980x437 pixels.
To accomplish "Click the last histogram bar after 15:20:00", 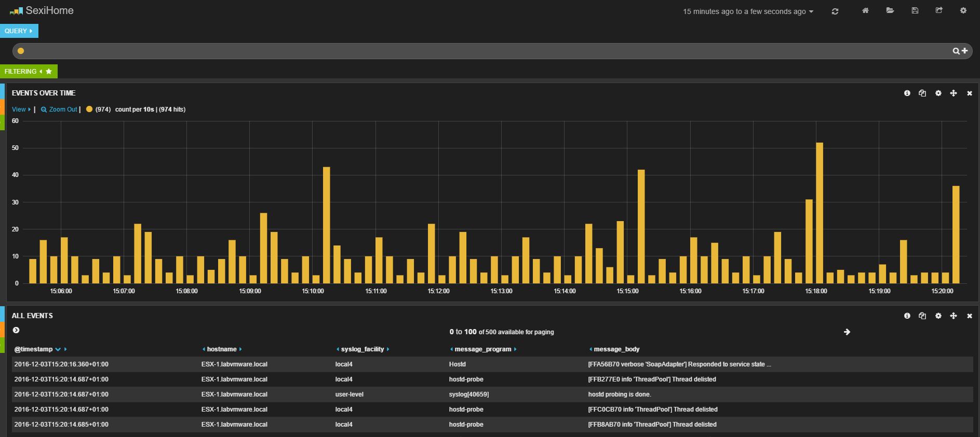I will [956, 235].
